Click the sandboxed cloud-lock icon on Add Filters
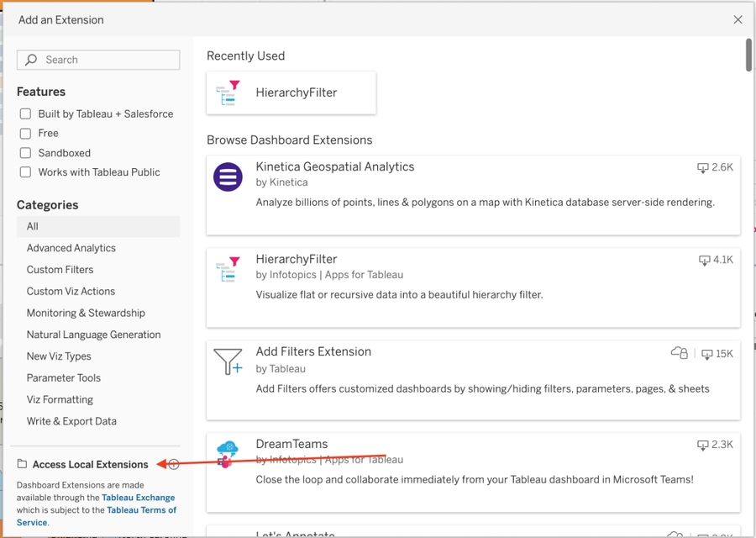This screenshot has height=538, width=756. pos(680,353)
